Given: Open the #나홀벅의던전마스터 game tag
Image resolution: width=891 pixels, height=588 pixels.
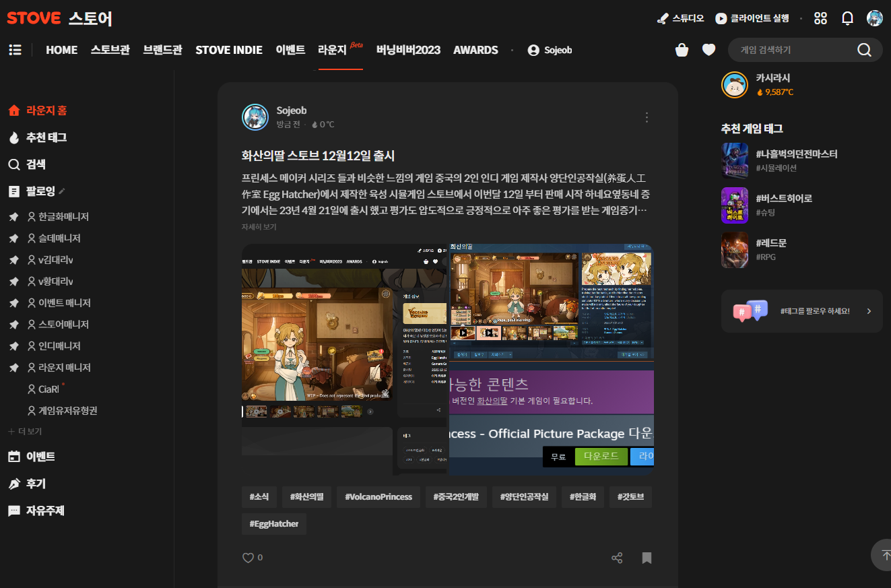Looking at the screenshot, I should pos(779,160).
